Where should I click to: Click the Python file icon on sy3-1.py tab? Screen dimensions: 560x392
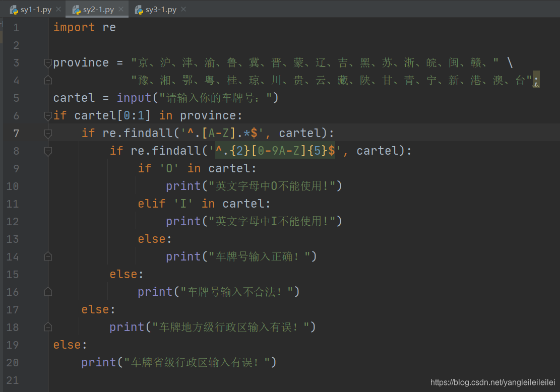139,10
